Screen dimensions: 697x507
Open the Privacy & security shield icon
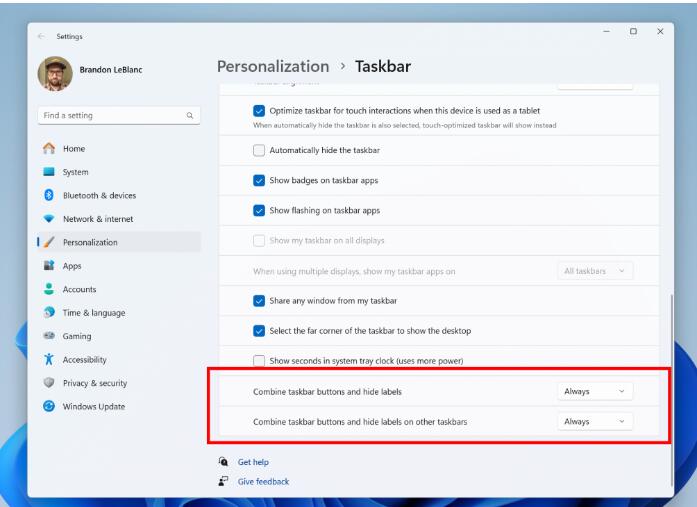(49, 383)
